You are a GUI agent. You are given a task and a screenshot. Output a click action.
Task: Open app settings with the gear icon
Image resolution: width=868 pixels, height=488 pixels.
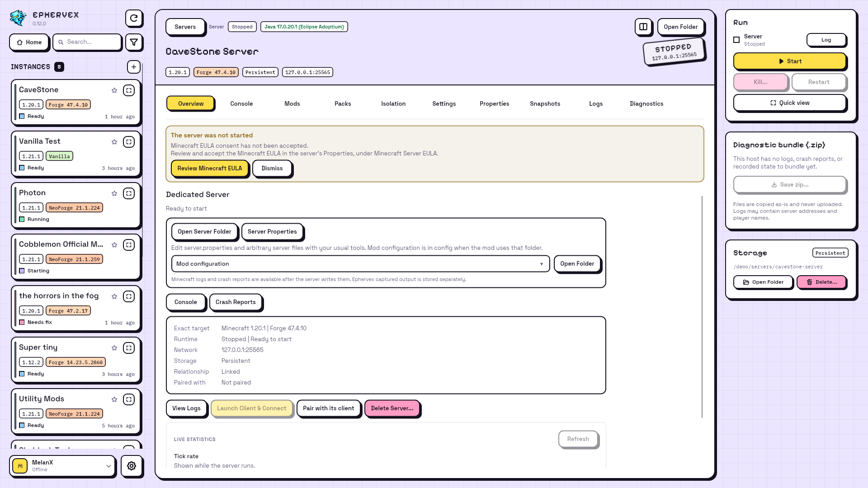click(x=132, y=466)
